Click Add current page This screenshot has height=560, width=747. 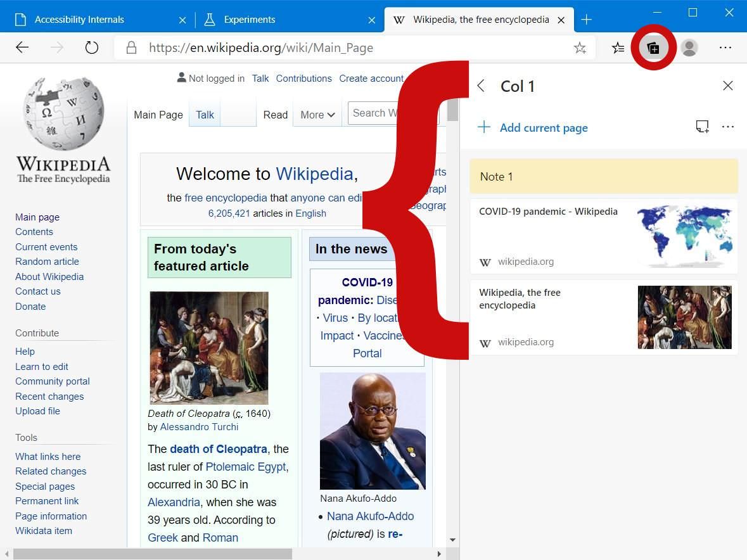[x=544, y=127]
